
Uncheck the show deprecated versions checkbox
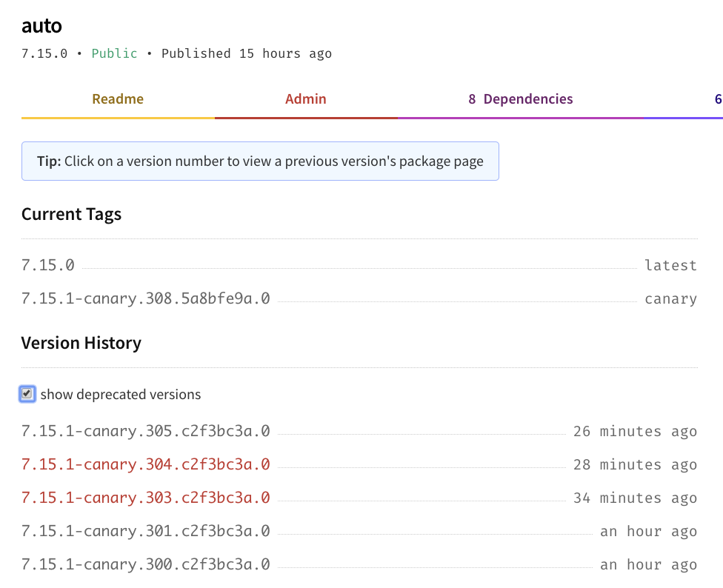pos(27,394)
